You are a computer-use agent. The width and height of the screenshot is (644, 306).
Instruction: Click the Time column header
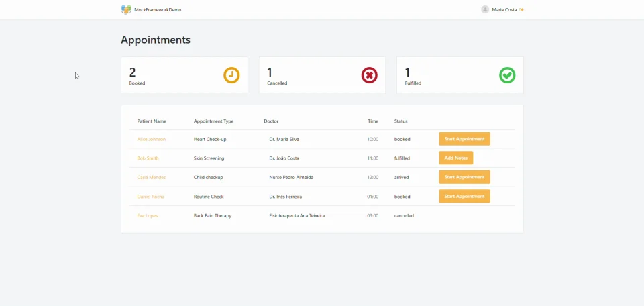(373, 121)
